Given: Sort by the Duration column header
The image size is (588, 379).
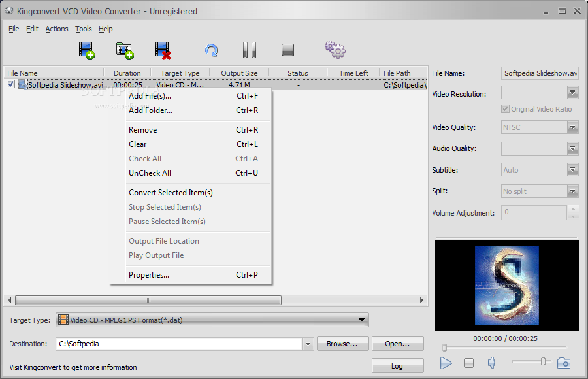Looking at the screenshot, I should tap(127, 73).
